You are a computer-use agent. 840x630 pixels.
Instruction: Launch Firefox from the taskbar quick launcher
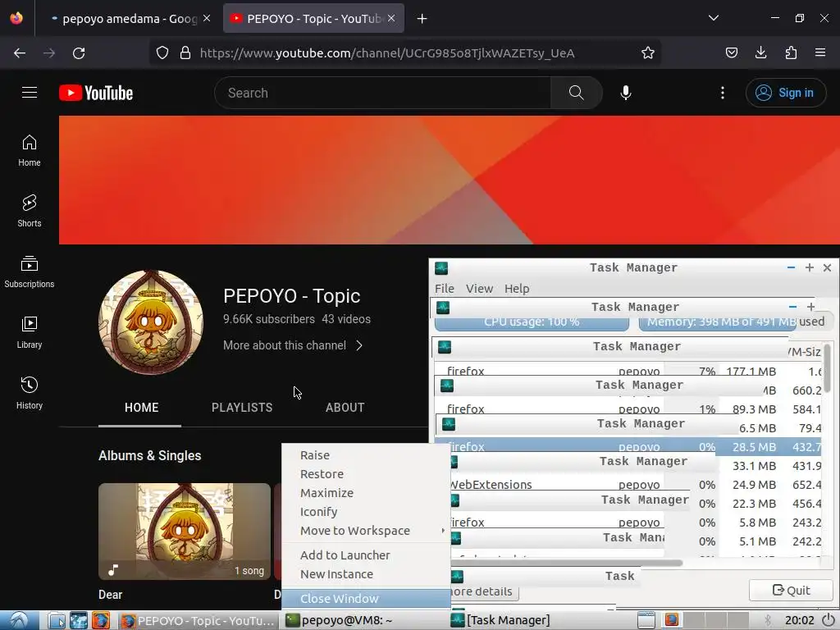[100, 620]
